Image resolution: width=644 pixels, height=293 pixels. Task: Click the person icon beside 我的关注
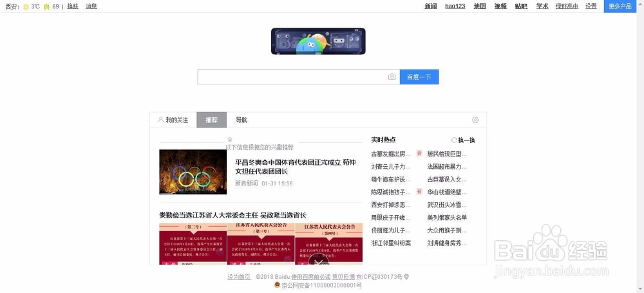point(160,120)
